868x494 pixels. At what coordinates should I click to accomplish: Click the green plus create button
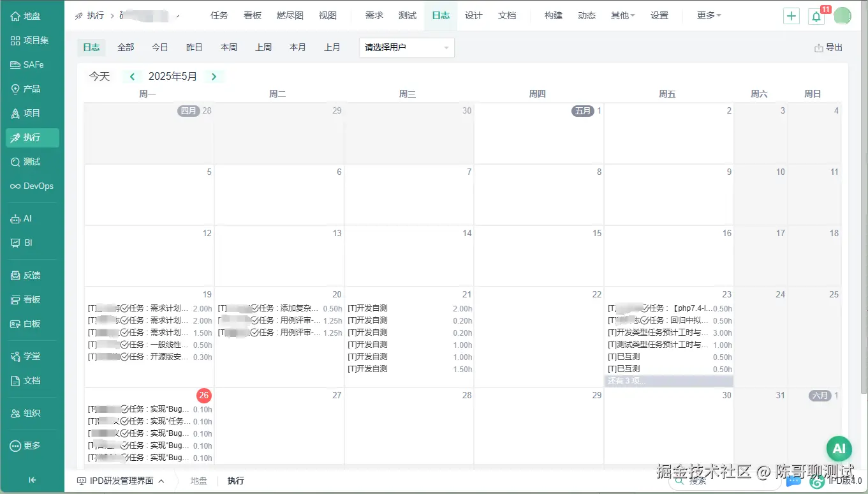[x=791, y=16]
